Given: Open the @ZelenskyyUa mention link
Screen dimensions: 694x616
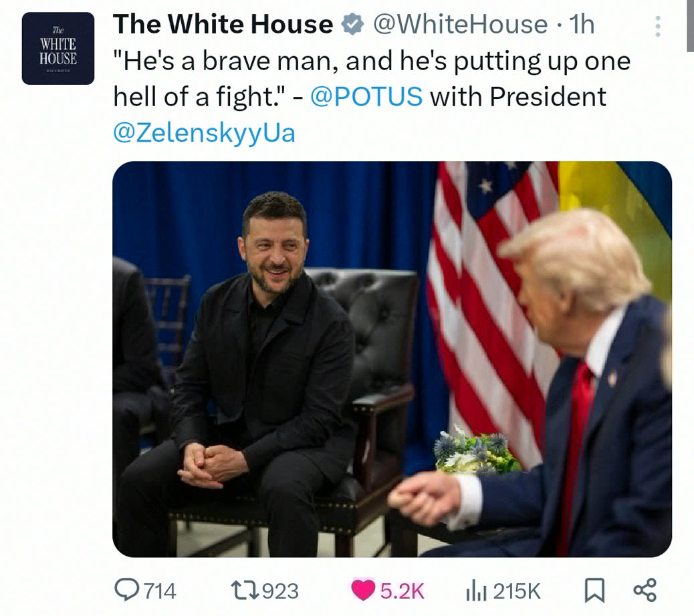Looking at the screenshot, I should pyautogui.click(x=204, y=133).
